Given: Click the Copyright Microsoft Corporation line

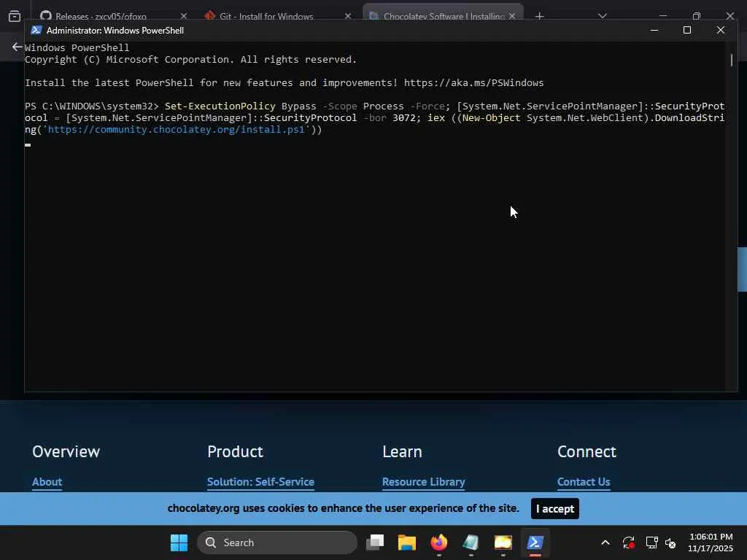Looking at the screenshot, I should pos(190,60).
